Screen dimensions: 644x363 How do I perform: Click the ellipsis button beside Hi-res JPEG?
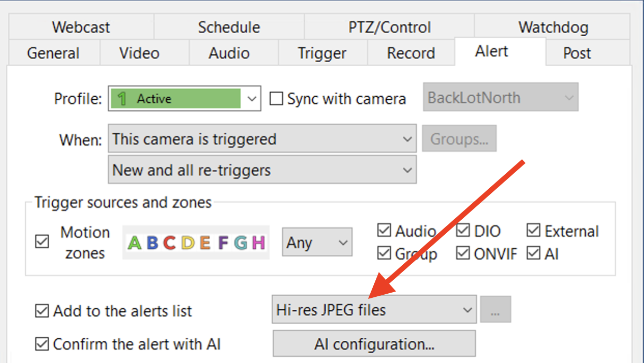click(x=495, y=310)
